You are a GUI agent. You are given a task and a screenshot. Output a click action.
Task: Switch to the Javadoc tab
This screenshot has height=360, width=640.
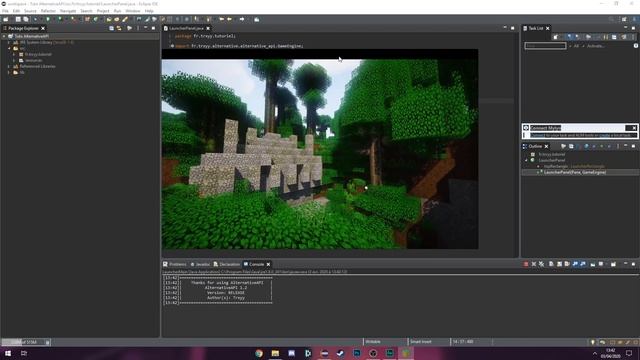200,264
